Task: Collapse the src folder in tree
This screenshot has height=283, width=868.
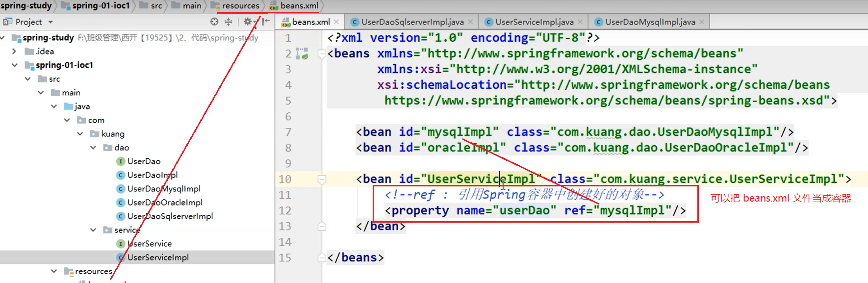Action: pyautogui.click(x=27, y=78)
